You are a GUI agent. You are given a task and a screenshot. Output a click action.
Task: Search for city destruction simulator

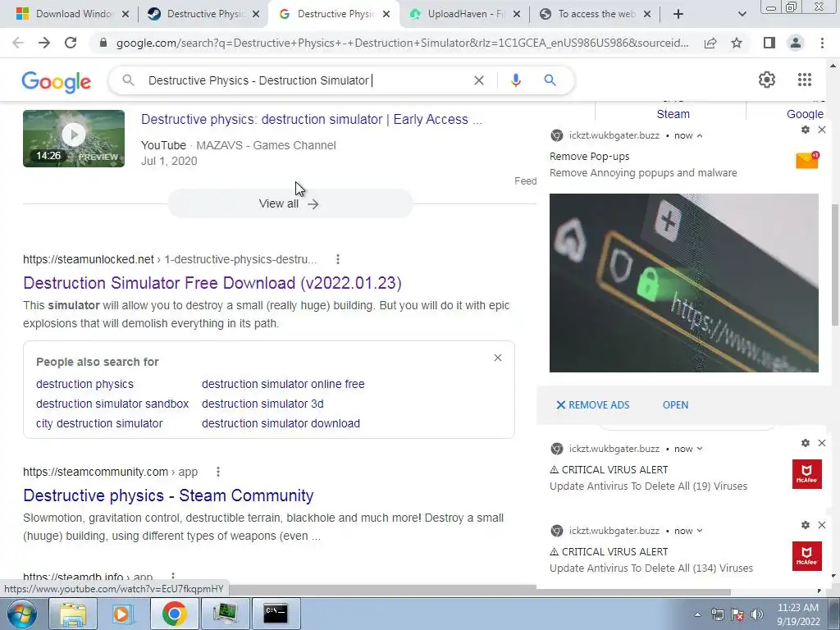coord(99,423)
